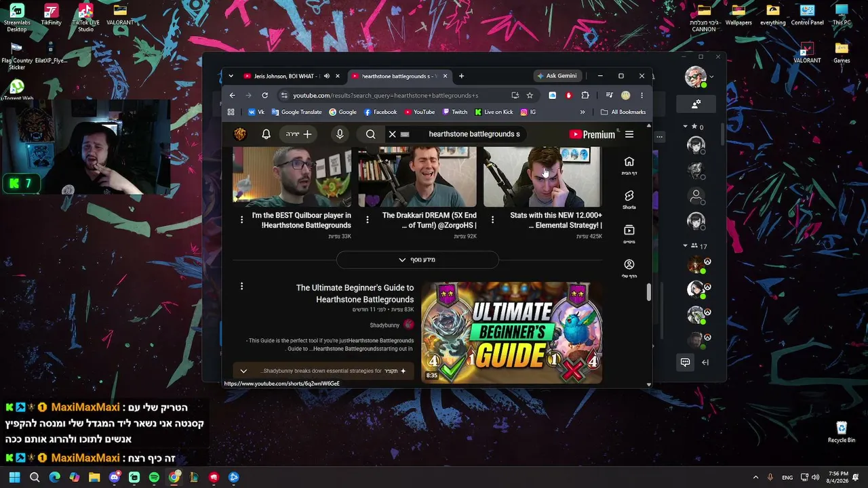Open the Chrome media controls button

609,96
